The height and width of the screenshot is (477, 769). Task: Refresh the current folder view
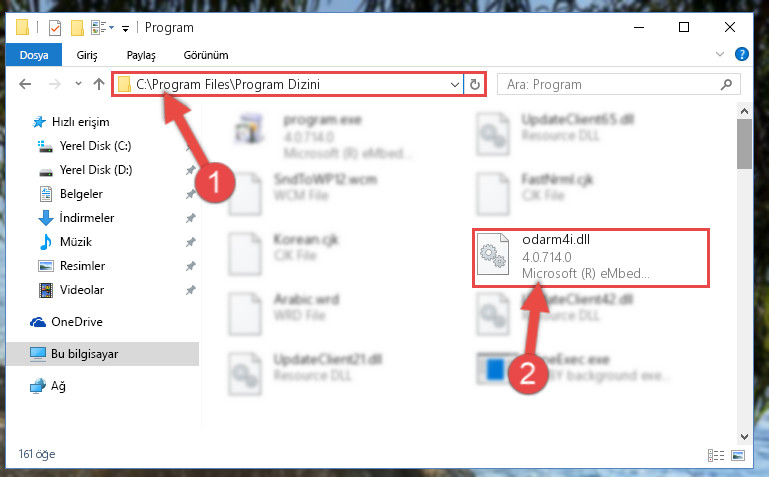point(474,84)
